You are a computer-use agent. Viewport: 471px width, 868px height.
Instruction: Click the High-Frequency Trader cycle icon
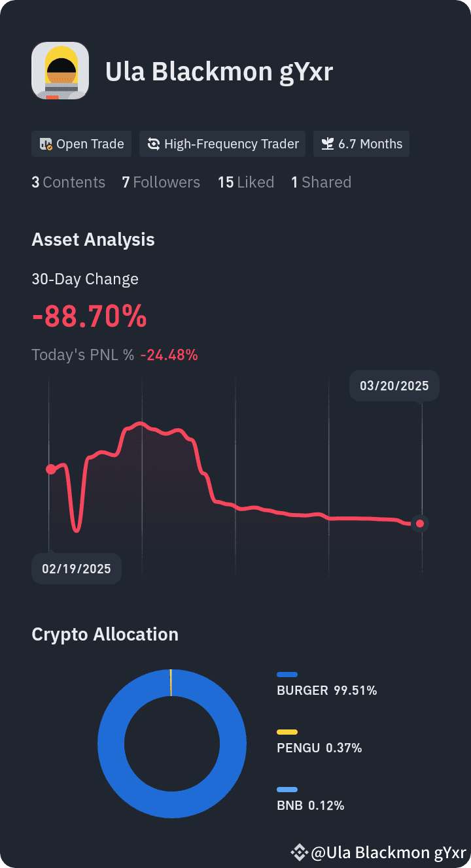(x=154, y=144)
